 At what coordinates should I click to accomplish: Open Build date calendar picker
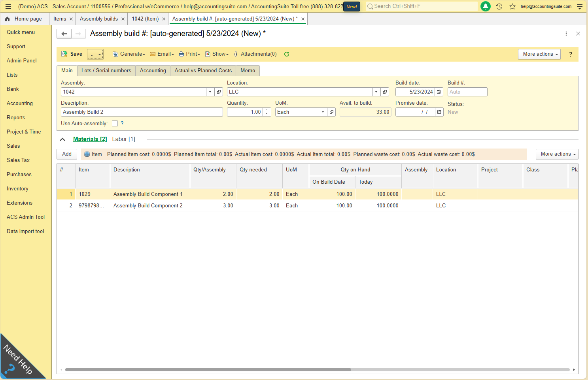point(439,92)
